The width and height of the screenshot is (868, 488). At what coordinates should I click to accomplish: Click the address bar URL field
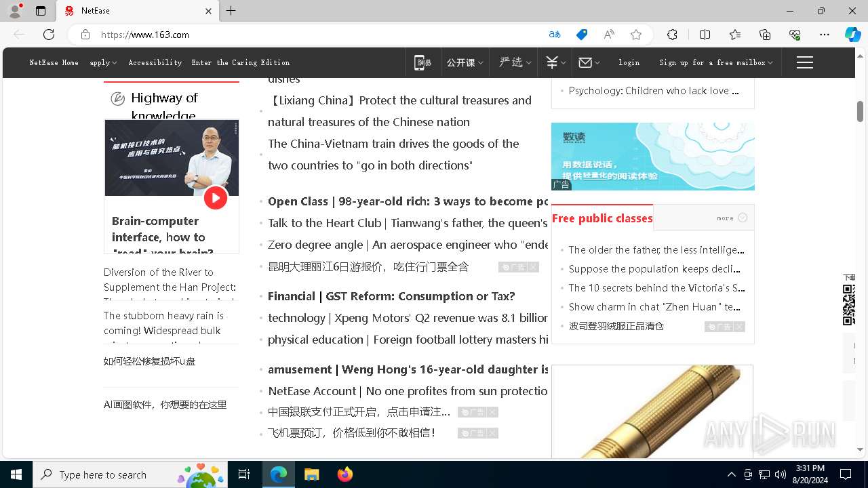[319, 35]
